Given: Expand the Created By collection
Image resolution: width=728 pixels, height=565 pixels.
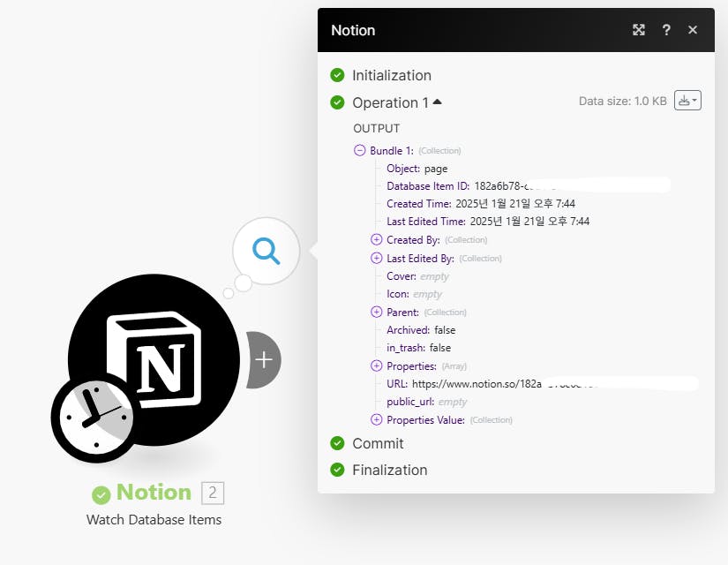Looking at the screenshot, I should coord(377,240).
